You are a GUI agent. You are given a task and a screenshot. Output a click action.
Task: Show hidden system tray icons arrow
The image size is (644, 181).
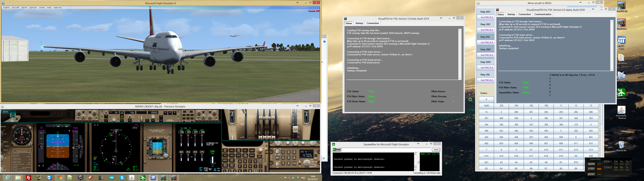click(282, 178)
